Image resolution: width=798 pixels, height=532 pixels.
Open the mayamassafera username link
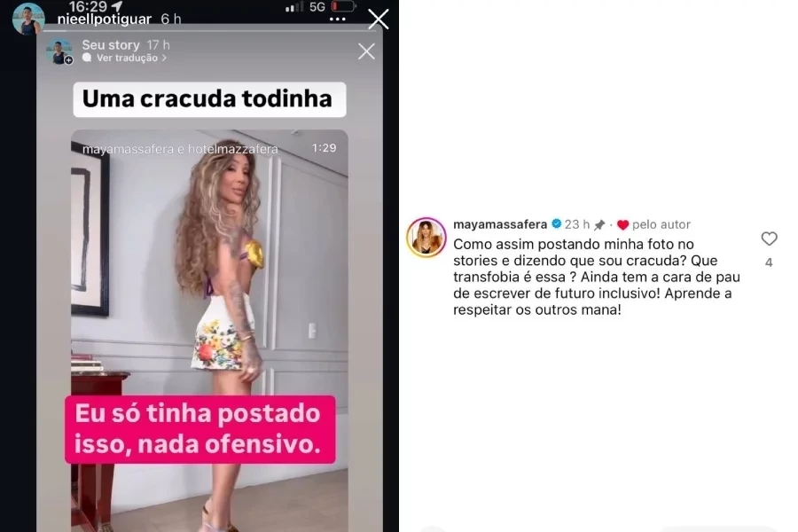[500, 224]
